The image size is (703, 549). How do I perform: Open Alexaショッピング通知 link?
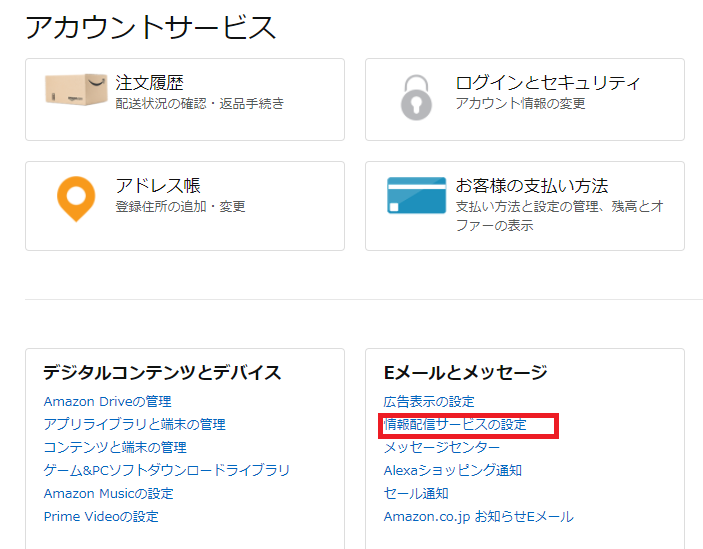point(453,470)
